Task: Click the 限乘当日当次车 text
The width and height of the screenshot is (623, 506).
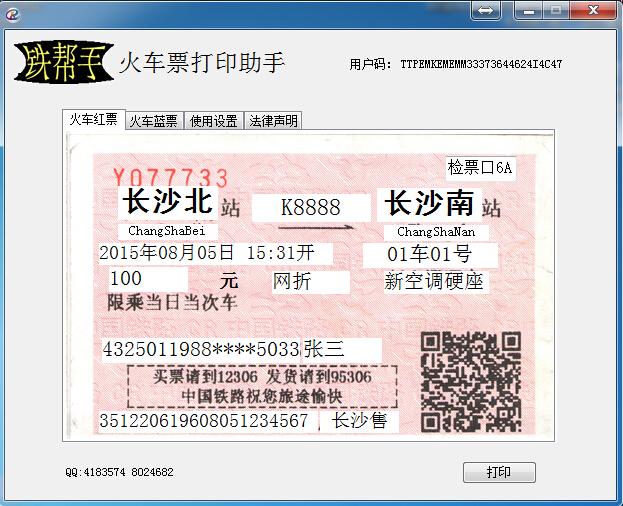Action: pyautogui.click(x=172, y=303)
